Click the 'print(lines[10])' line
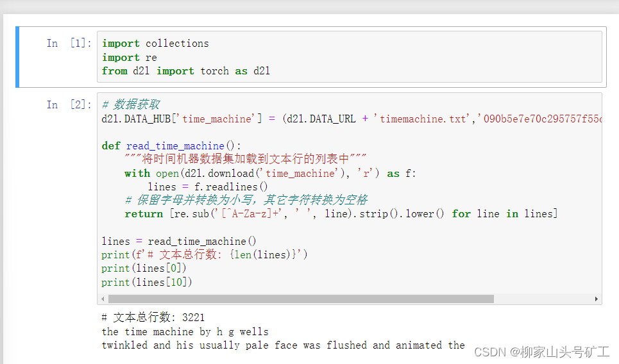Screen dimensions: 619x364 click(147, 283)
